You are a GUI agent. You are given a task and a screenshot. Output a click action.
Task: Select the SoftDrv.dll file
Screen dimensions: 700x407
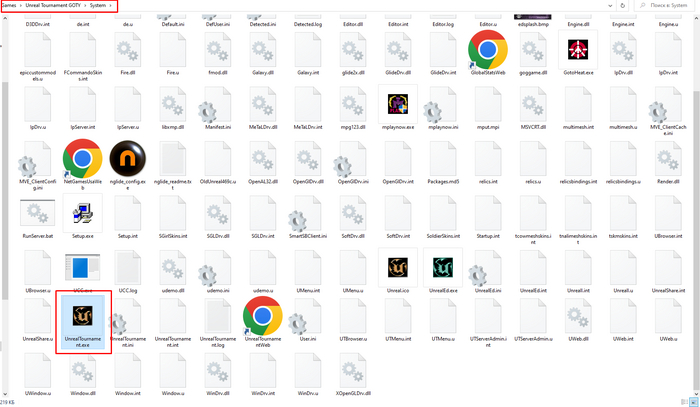click(353, 217)
